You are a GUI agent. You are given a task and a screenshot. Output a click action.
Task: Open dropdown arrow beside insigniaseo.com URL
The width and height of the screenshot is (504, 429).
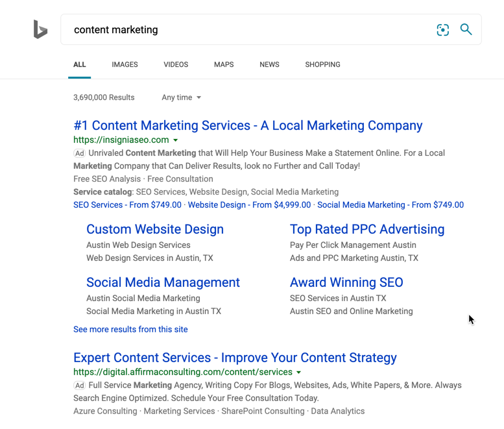click(x=176, y=140)
